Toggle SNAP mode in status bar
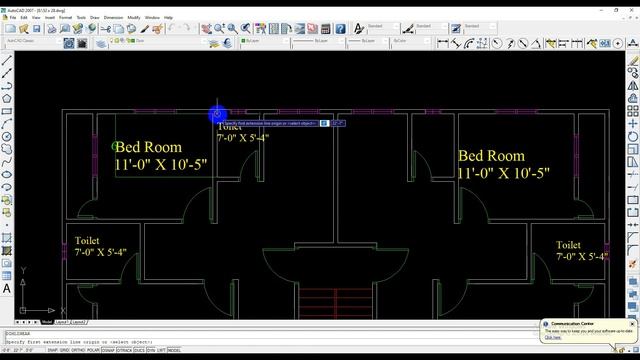 click(52, 350)
